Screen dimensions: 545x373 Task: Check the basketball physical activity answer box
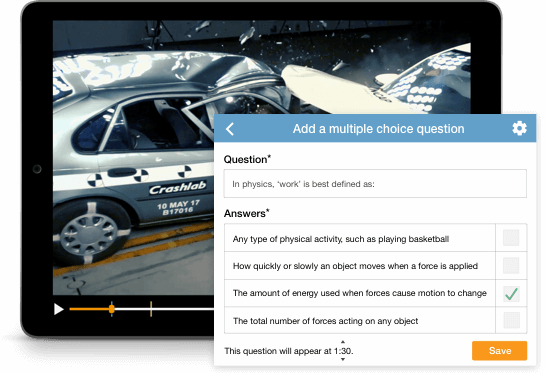pos(511,238)
